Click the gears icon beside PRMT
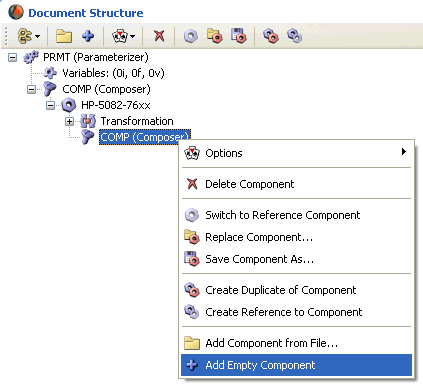Image resolution: width=423 pixels, height=385 pixels. coord(31,57)
